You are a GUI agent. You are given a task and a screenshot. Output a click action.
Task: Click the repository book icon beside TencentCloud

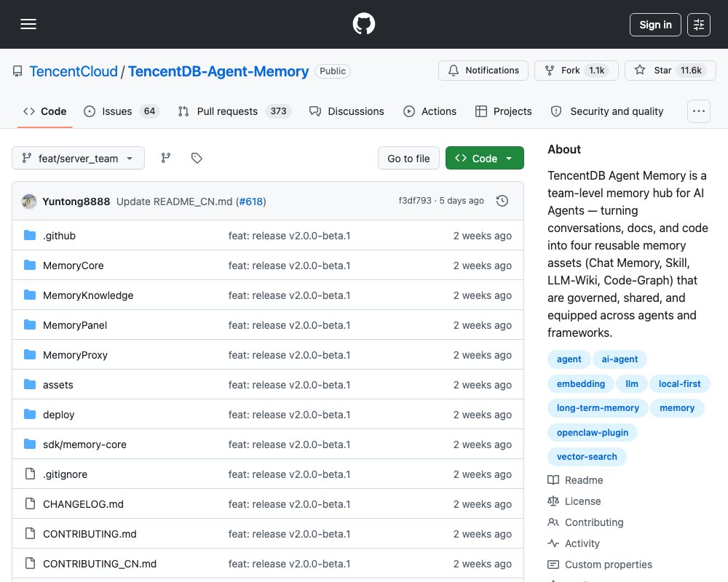(17, 71)
